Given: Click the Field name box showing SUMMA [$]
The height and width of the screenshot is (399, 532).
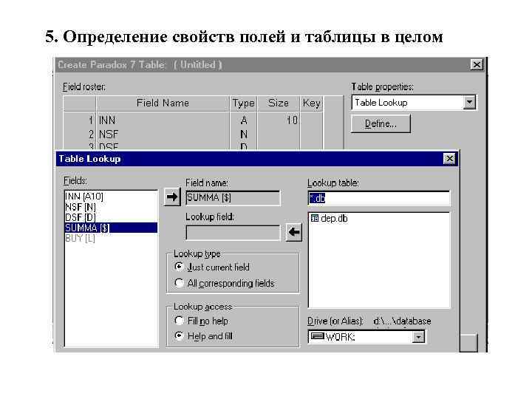Looking at the screenshot, I should coord(233,198).
